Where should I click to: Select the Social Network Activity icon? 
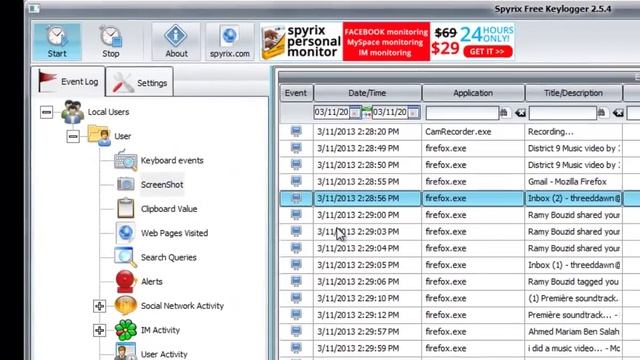tap(125, 305)
